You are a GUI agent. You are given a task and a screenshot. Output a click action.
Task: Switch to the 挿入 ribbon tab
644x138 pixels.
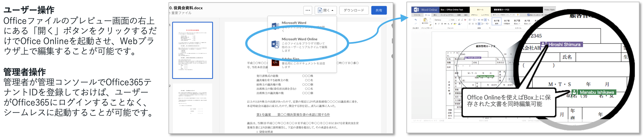(435, 15)
